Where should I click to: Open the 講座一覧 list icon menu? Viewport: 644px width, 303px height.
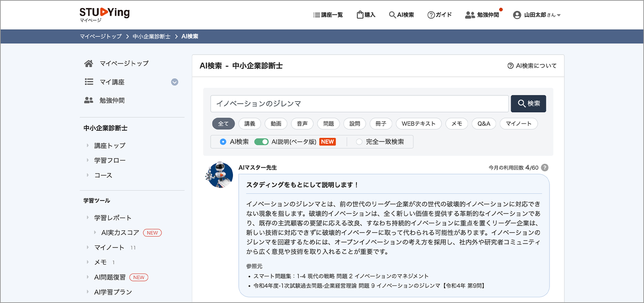[x=328, y=15]
